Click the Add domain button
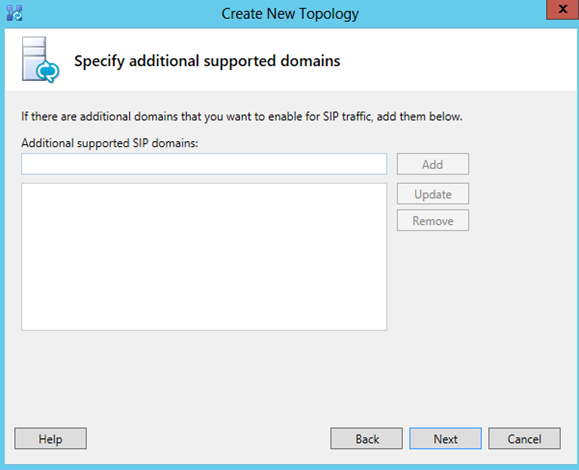 (433, 164)
